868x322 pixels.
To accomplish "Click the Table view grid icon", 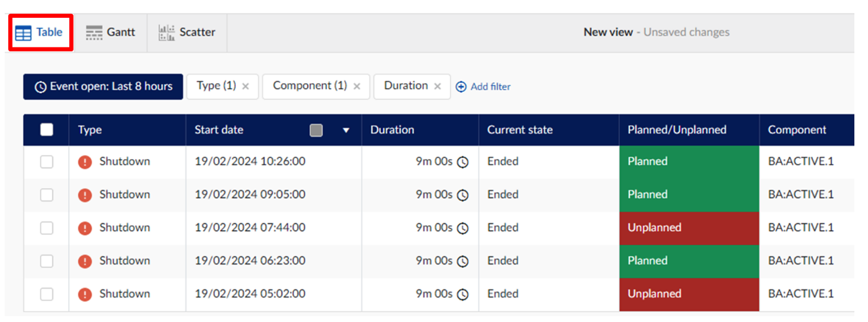I will [24, 33].
